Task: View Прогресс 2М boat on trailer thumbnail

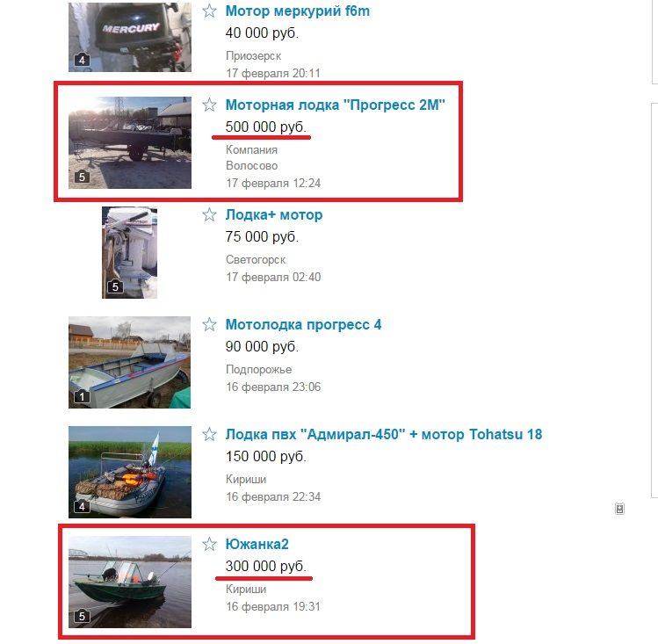Action: coord(130,142)
